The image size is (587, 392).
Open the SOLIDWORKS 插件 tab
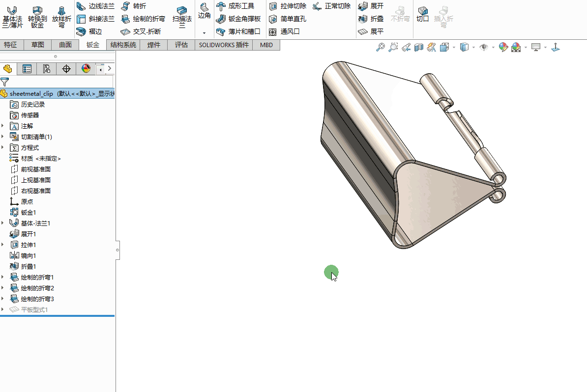[x=224, y=45]
